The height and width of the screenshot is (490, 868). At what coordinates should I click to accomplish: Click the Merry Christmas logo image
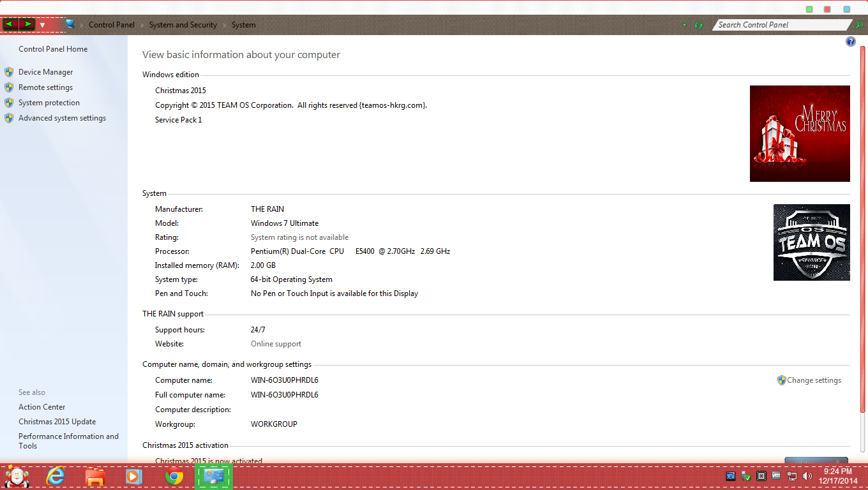pos(800,133)
